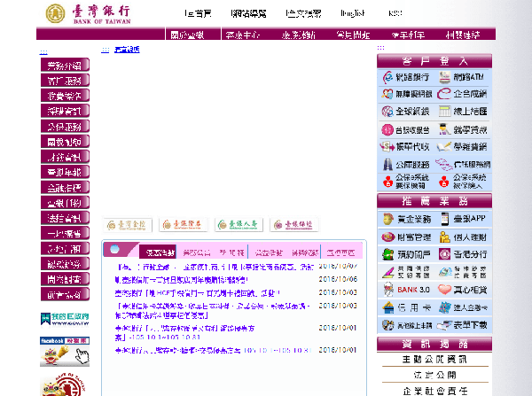Select the 無障礙網銀 heart icon
The height and width of the screenshot is (396, 532).
pos(387,94)
